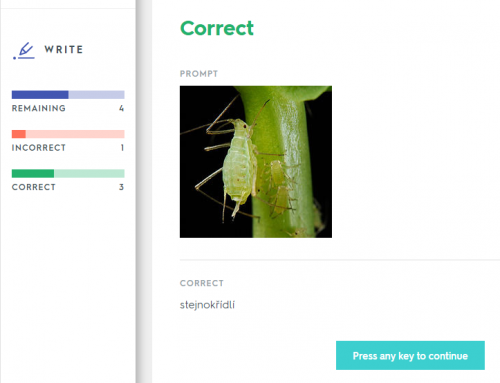Click the red Incorrect progress bar
The image size is (500, 383).
point(68,134)
